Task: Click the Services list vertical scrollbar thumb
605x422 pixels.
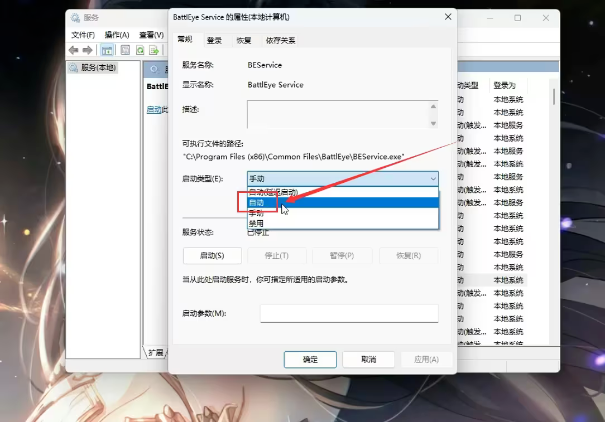Action: click(554, 96)
